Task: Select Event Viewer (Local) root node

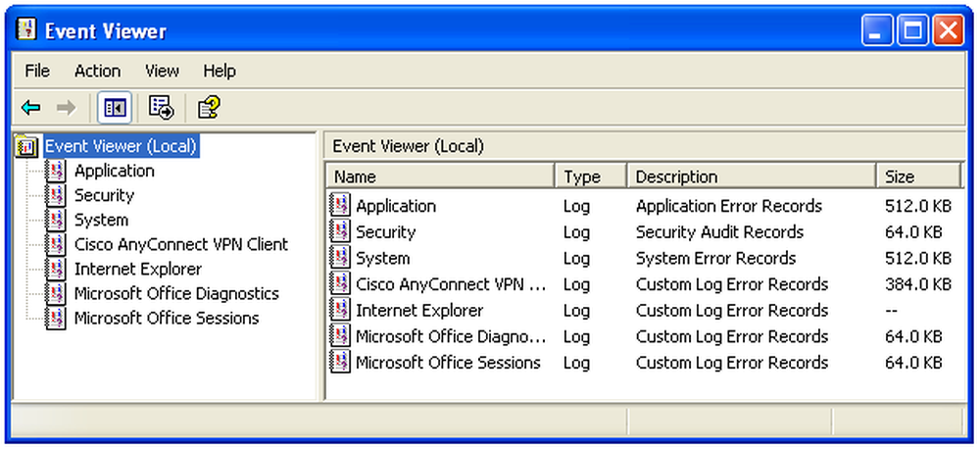Action: click(x=122, y=146)
